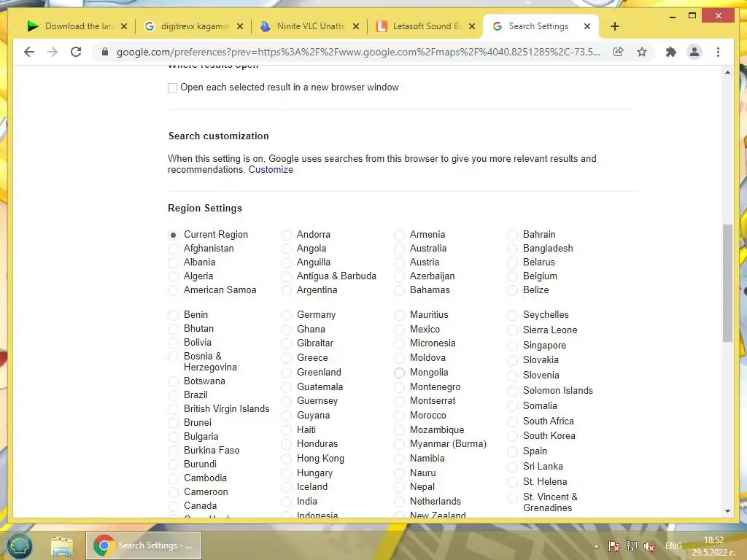Go back to the previous page

29,52
